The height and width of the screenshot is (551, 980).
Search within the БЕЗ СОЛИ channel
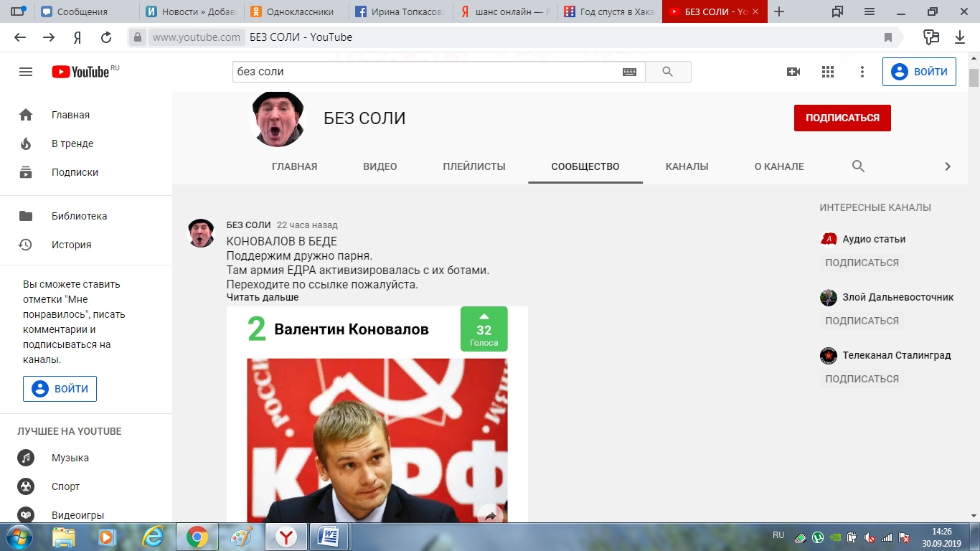coord(858,166)
